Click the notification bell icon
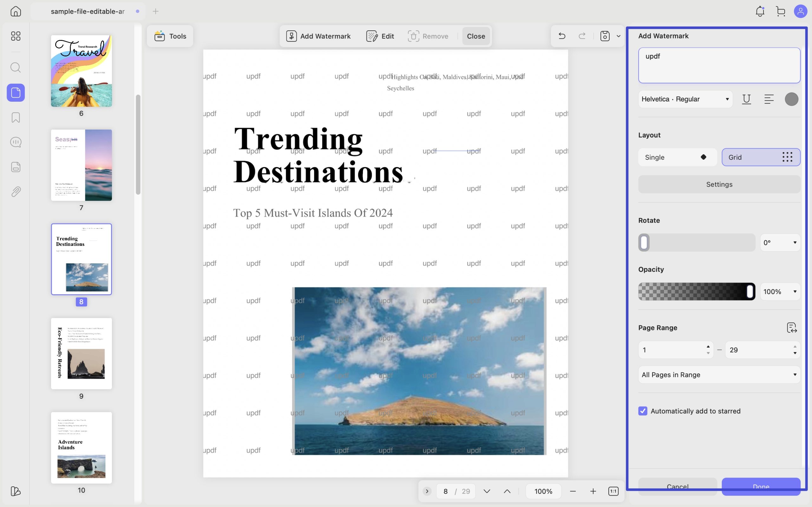Viewport: 812px width, 507px height. tap(760, 11)
